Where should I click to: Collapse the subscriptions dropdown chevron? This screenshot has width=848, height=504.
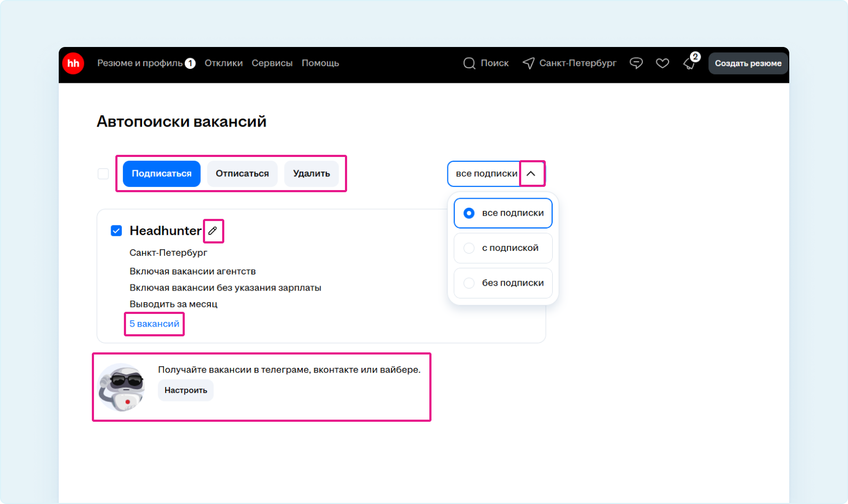531,174
